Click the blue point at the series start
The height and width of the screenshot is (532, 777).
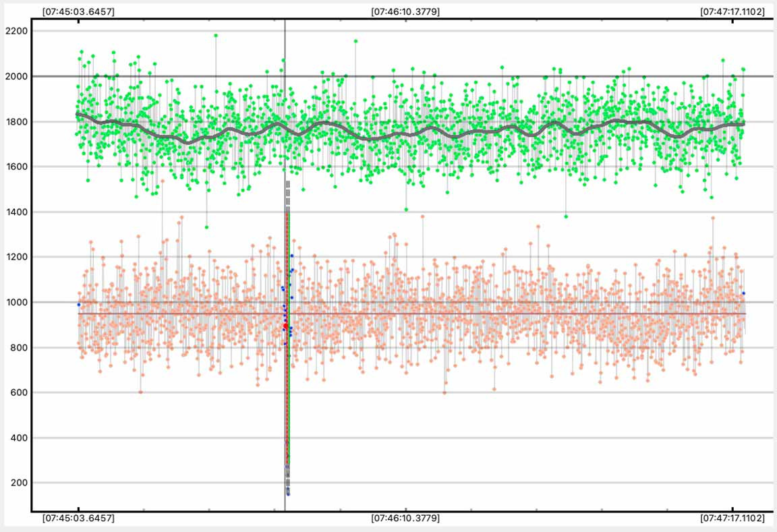pos(78,305)
